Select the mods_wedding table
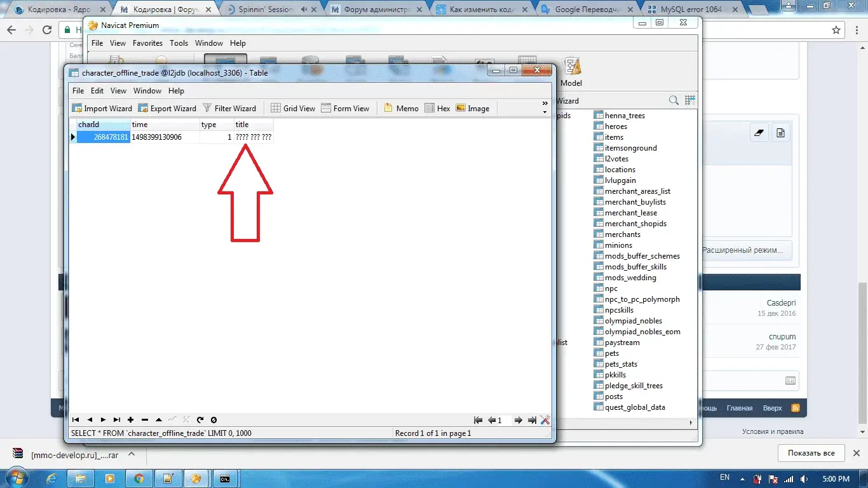This screenshot has width=868, height=488. (625, 278)
